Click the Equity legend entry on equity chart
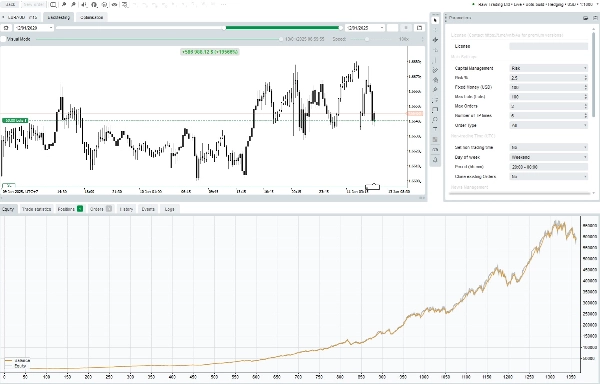600x384 pixels. (x=17, y=366)
